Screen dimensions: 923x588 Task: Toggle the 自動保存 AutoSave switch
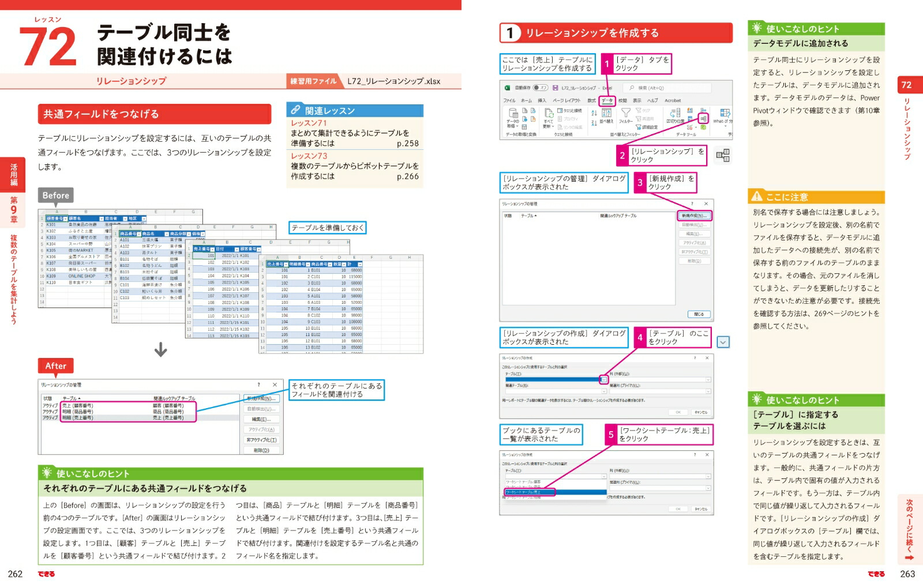tap(541, 88)
